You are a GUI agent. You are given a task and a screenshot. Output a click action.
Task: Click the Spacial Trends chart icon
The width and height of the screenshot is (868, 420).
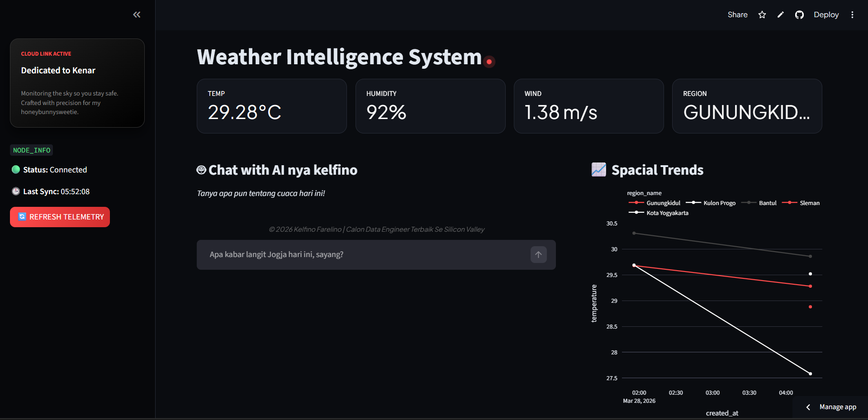(x=598, y=170)
